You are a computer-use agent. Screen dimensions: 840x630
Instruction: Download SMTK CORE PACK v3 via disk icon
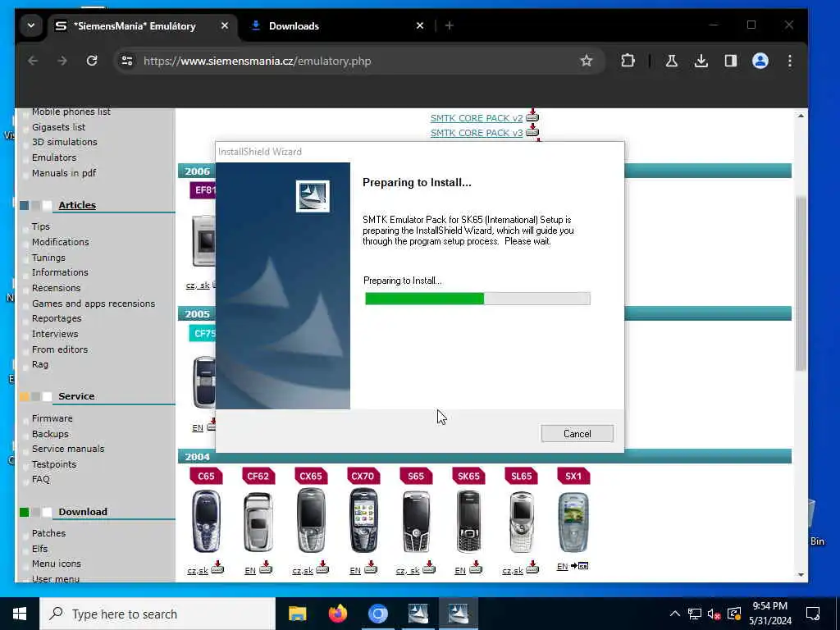click(x=532, y=130)
